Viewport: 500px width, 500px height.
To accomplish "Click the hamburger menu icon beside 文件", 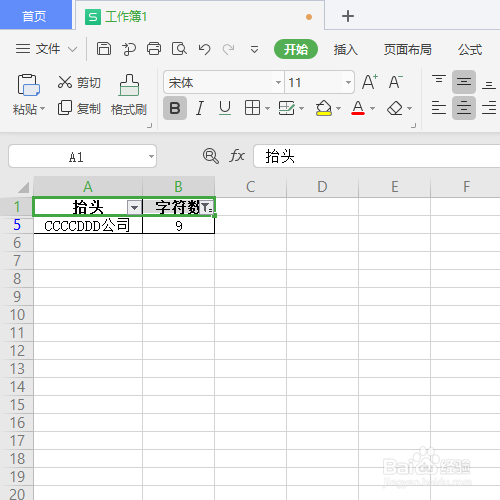I will point(23,49).
